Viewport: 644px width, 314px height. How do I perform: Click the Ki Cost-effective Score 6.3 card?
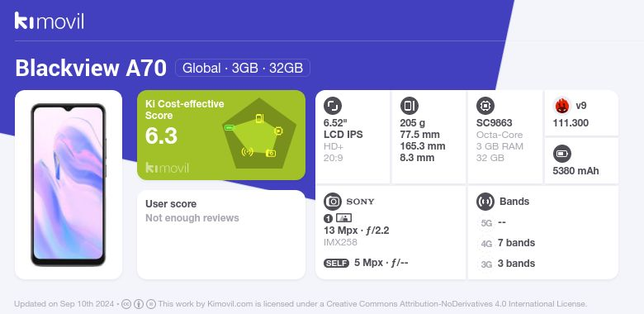pos(221,135)
